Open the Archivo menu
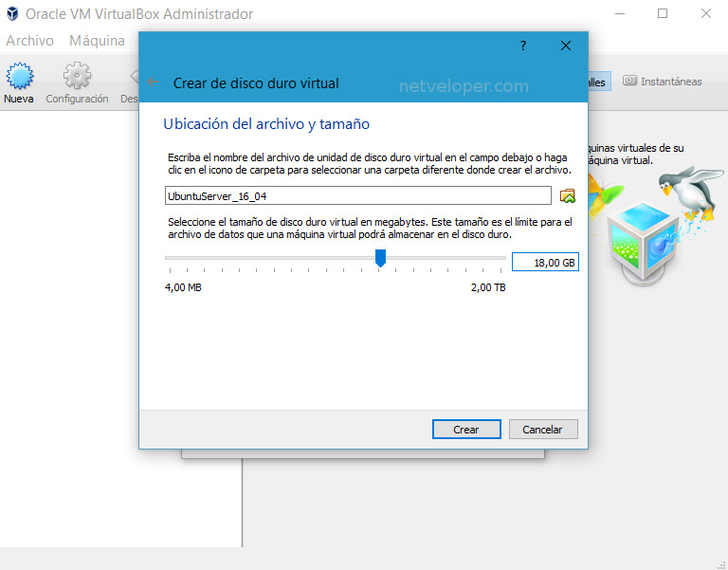The width and height of the screenshot is (728, 570). (x=29, y=41)
